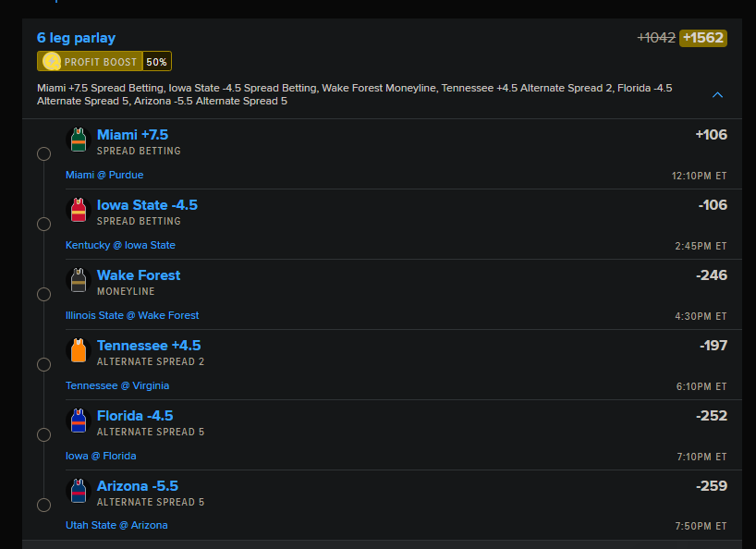Click the +106 odds for Miami

(711, 135)
